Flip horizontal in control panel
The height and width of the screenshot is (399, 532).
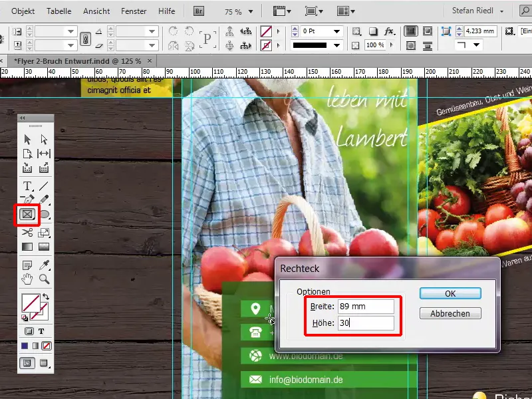[x=173, y=45]
